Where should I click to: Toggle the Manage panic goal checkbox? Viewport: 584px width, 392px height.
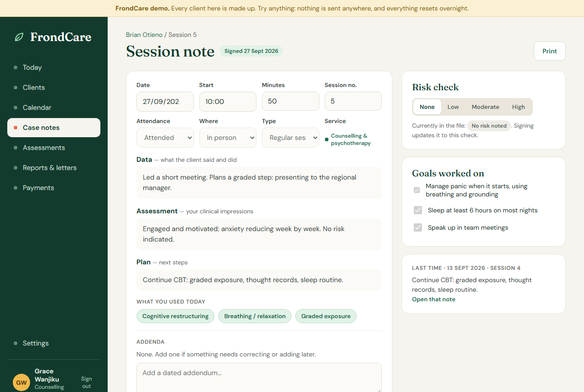coord(417,190)
